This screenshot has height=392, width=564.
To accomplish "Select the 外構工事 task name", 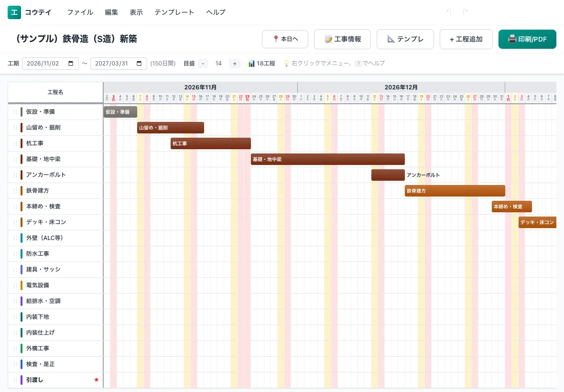I will [x=37, y=348].
